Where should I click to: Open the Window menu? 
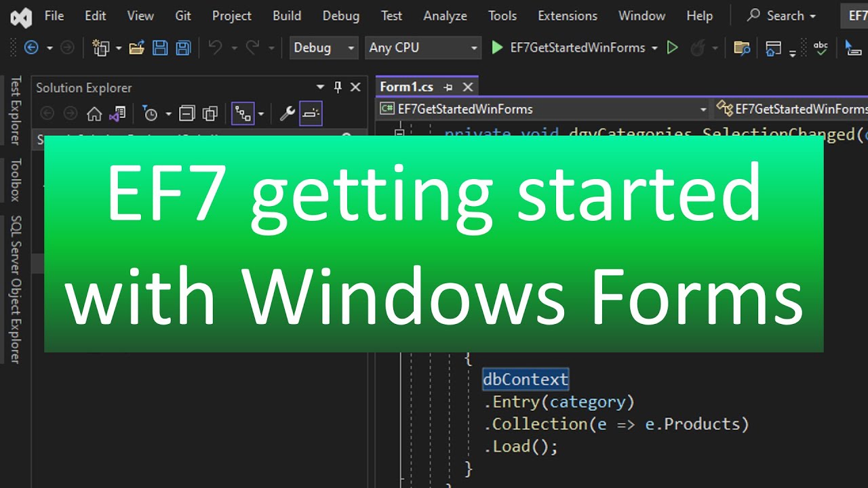(642, 16)
